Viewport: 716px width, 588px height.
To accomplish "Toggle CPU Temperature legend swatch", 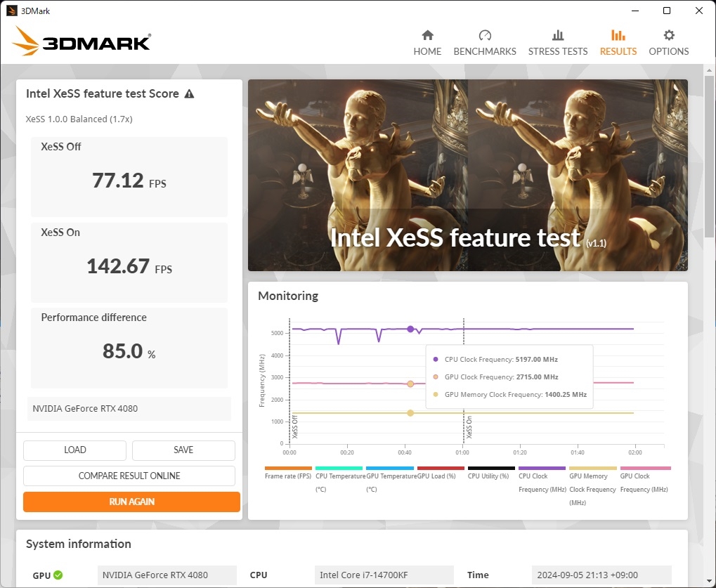I will click(x=339, y=469).
